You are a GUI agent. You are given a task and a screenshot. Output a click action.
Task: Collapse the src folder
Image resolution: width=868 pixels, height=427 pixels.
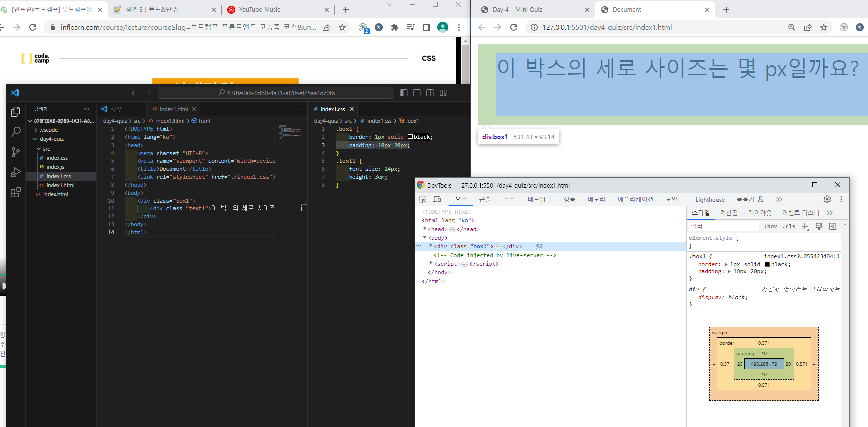point(46,149)
